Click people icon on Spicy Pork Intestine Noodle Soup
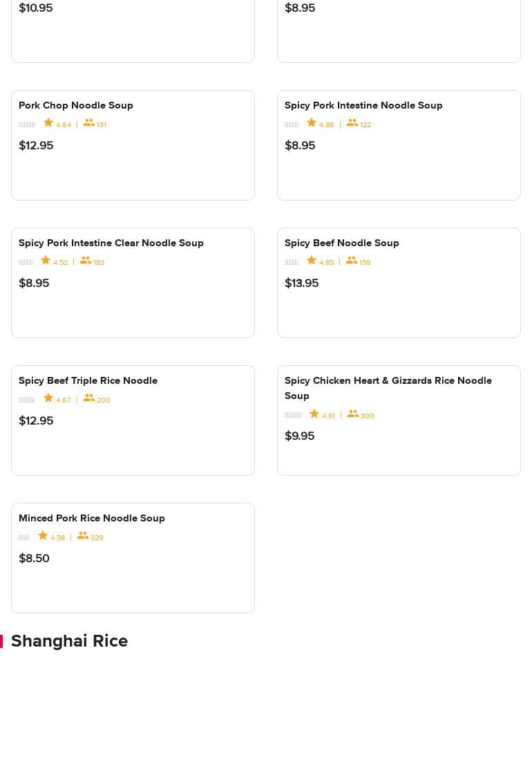The width and height of the screenshot is (532, 769). pos(352,123)
